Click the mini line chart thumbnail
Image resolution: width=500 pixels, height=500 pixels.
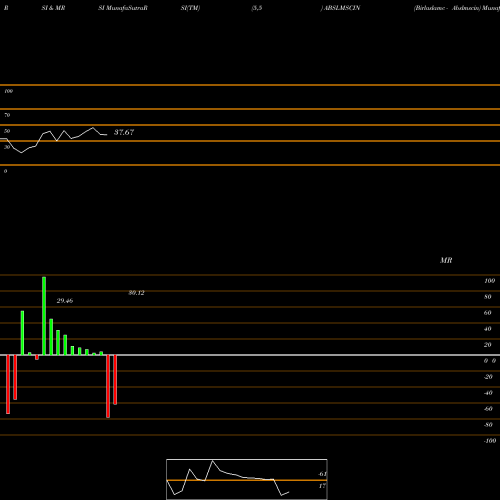247,479
